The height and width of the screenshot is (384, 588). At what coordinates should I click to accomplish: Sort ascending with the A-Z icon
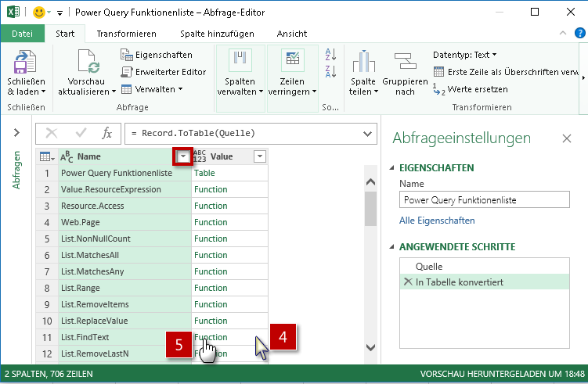point(330,54)
